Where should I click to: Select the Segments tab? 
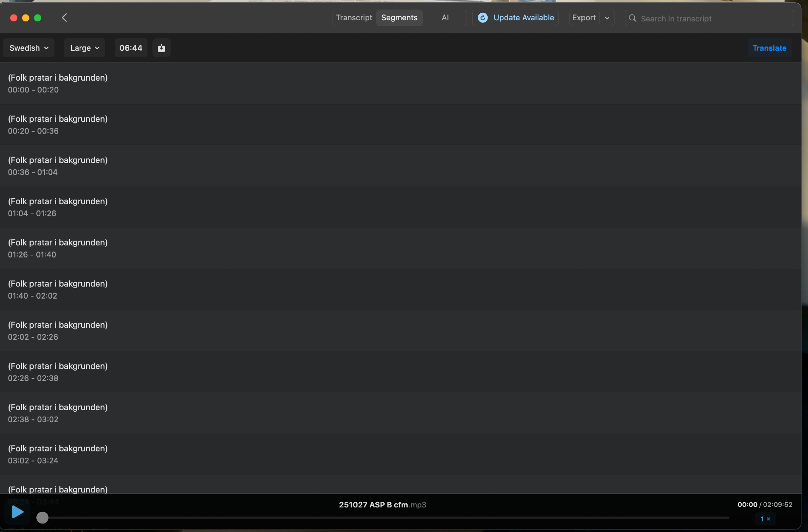[399, 18]
